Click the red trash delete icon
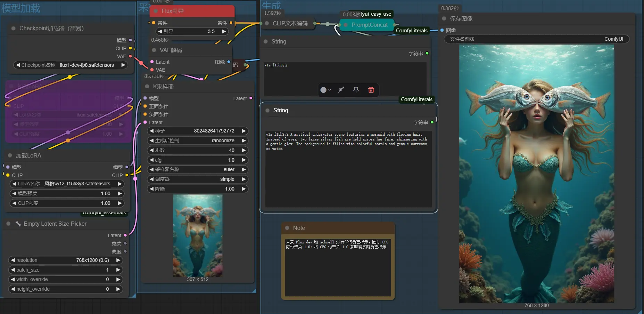Screen dimensions: 644x314 [371, 90]
